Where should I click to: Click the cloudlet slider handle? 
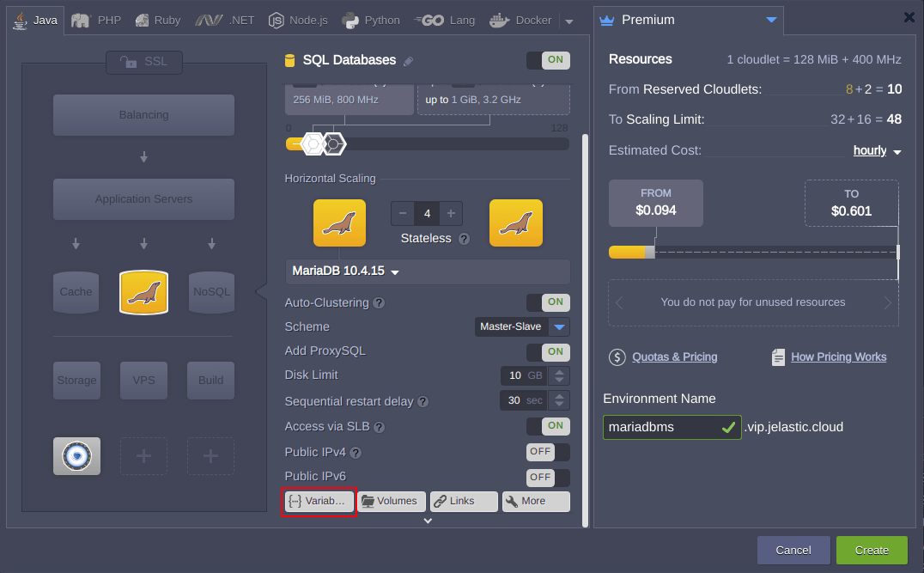point(314,144)
